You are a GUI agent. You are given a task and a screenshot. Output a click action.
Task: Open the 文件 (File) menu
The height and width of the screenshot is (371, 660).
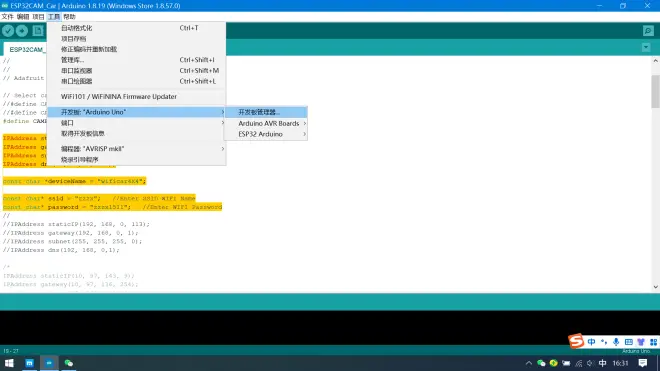(x=8, y=17)
